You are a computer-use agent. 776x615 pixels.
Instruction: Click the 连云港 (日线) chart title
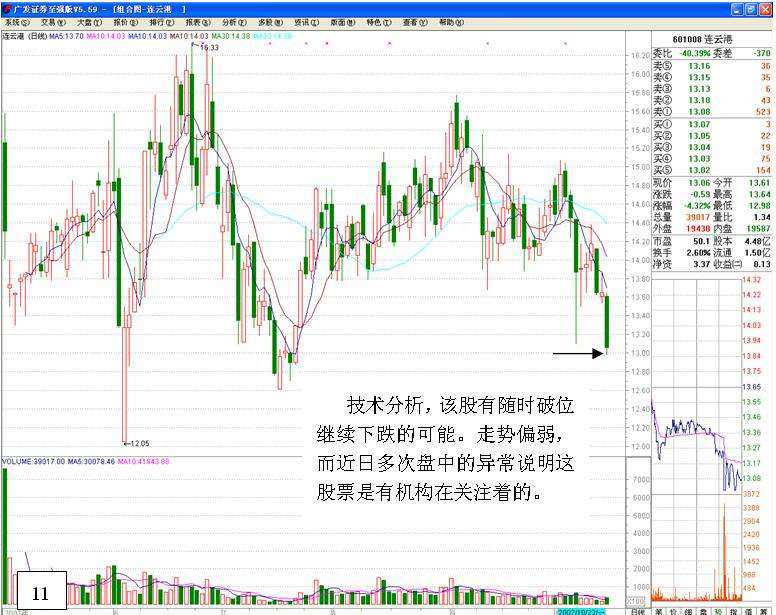(x=25, y=36)
